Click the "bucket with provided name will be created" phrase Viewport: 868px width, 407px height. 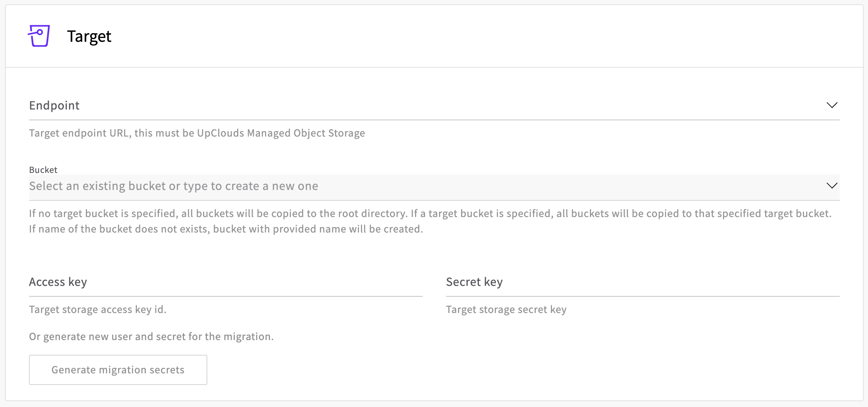pos(318,229)
